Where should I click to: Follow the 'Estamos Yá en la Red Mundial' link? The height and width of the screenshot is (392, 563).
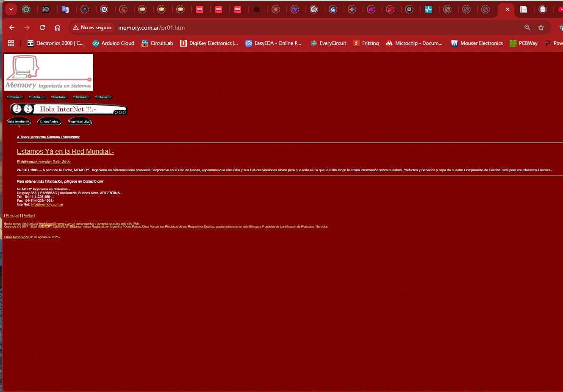click(64, 151)
